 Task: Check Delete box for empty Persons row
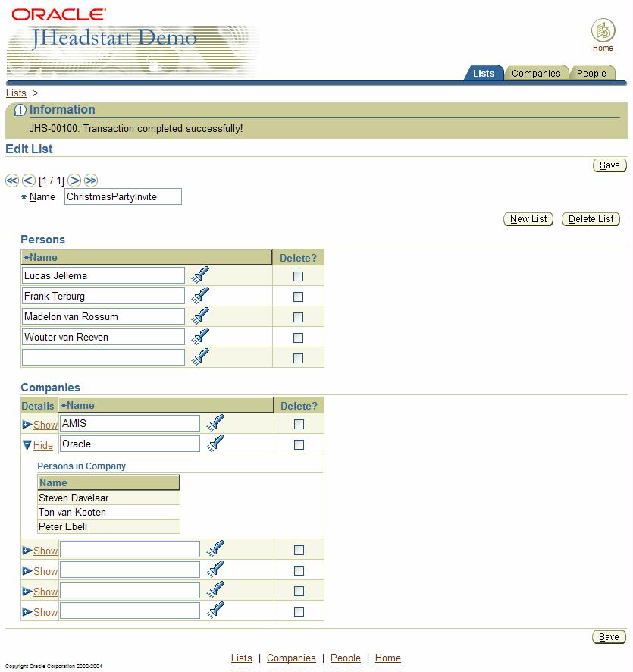[x=298, y=358]
